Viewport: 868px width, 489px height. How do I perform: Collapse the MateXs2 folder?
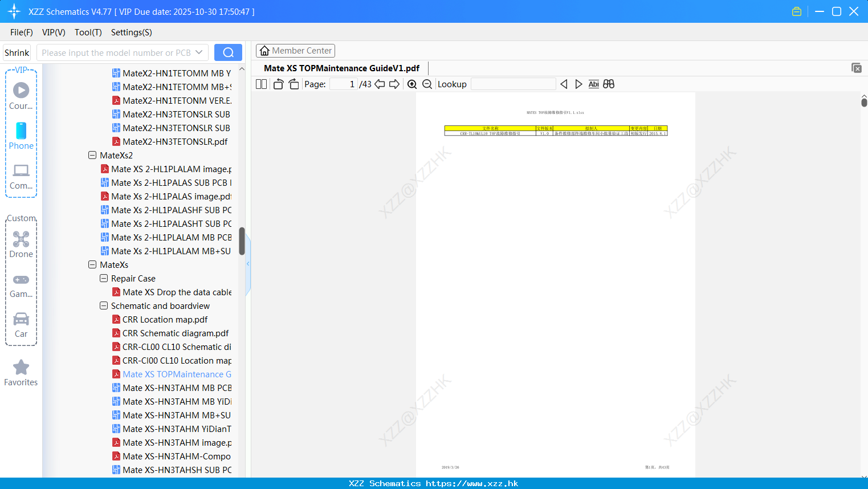click(x=92, y=155)
